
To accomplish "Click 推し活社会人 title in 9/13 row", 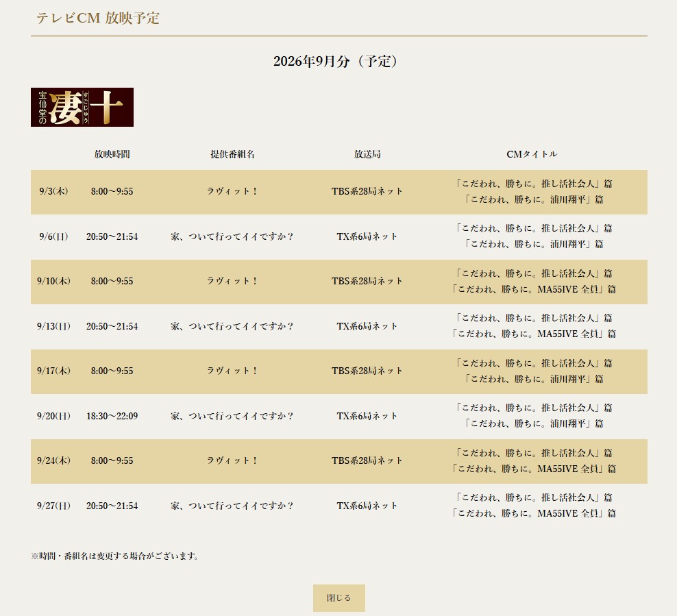I will (x=534, y=318).
